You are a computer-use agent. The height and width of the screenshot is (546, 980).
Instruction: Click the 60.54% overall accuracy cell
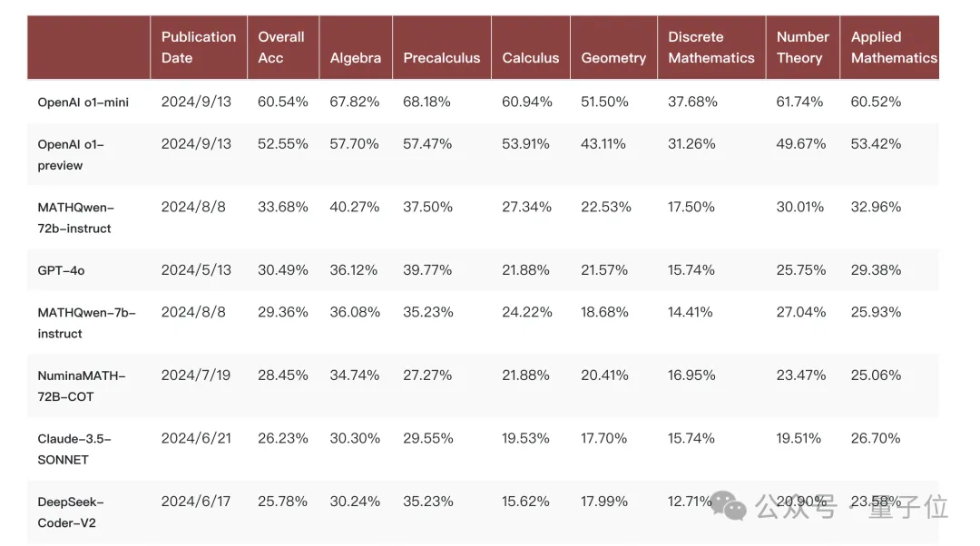[x=283, y=102]
